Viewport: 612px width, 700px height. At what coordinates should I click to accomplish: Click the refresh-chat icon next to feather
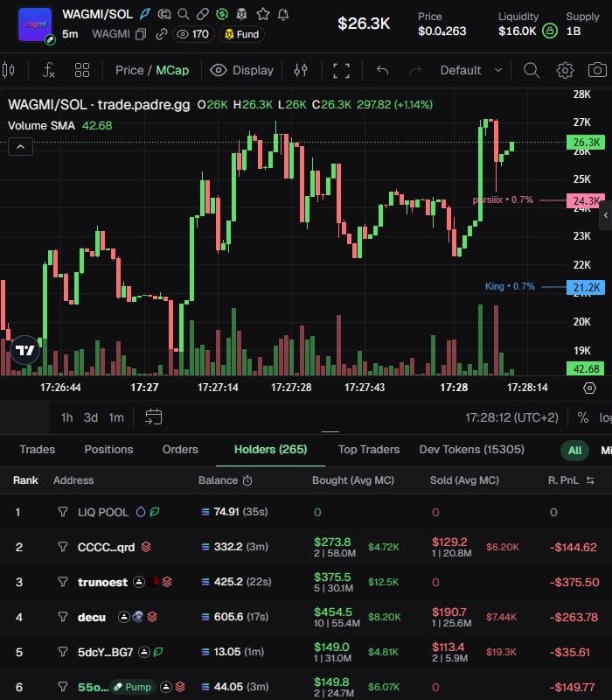tap(164, 14)
